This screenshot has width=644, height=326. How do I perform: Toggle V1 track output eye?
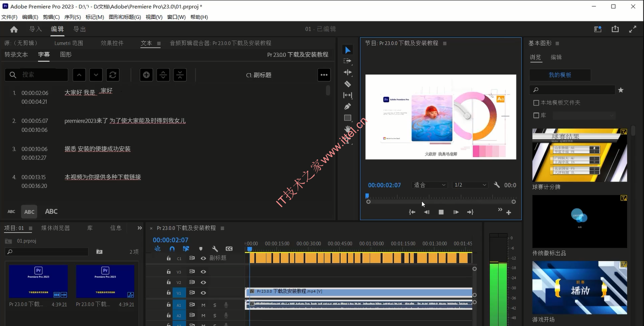coord(203,293)
